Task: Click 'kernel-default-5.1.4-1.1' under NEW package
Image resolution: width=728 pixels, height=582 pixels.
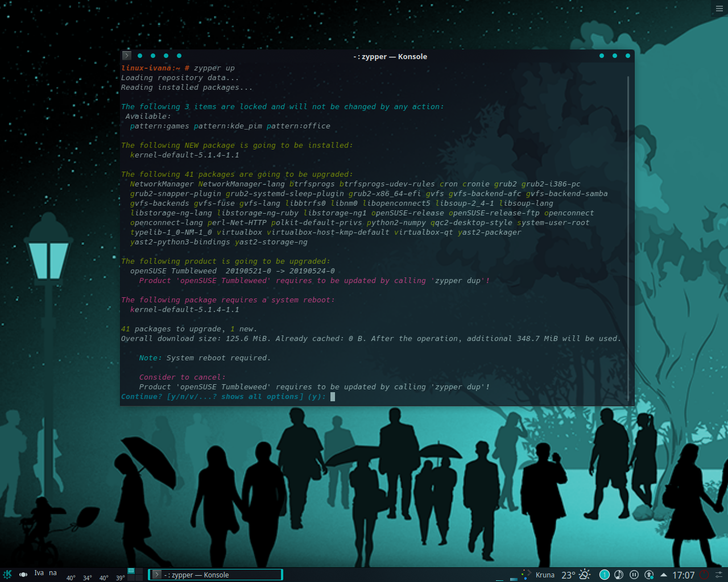Action: pos(184,155)
